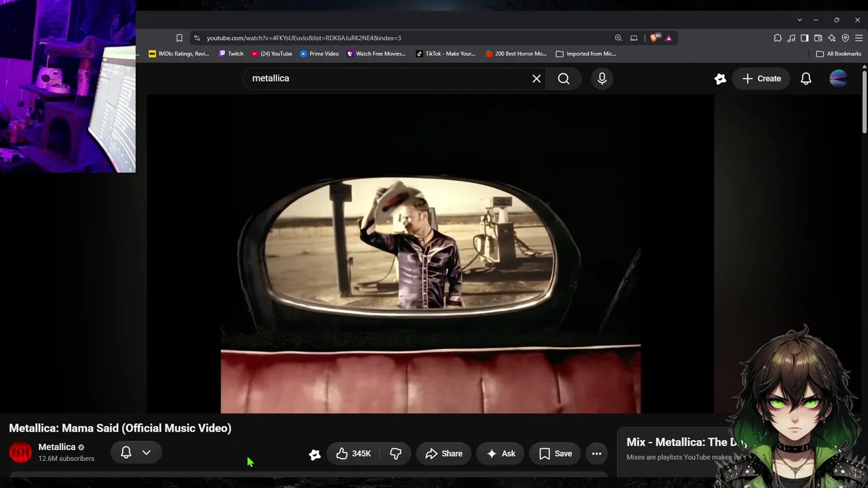Open the Watch Free Movies bookmark

(x=376, y=54)
